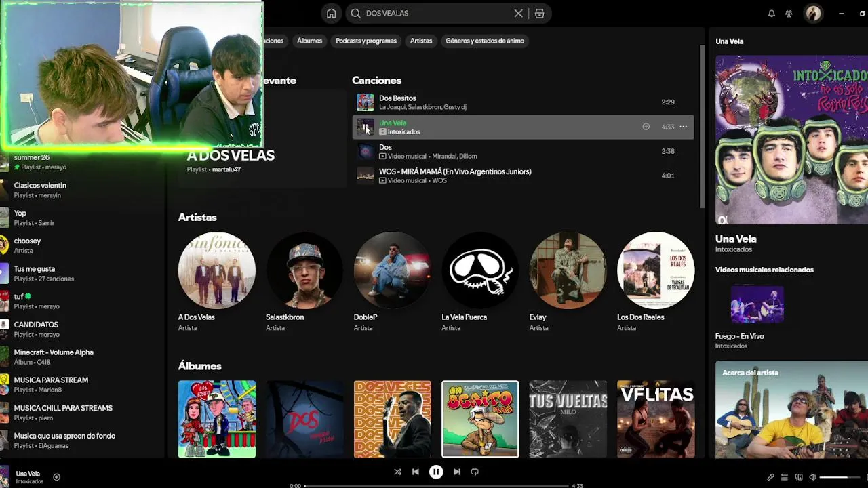Go to Spotify Home via house icon
The height and width of the screenshot is (488, 868).
click(331, 14)
